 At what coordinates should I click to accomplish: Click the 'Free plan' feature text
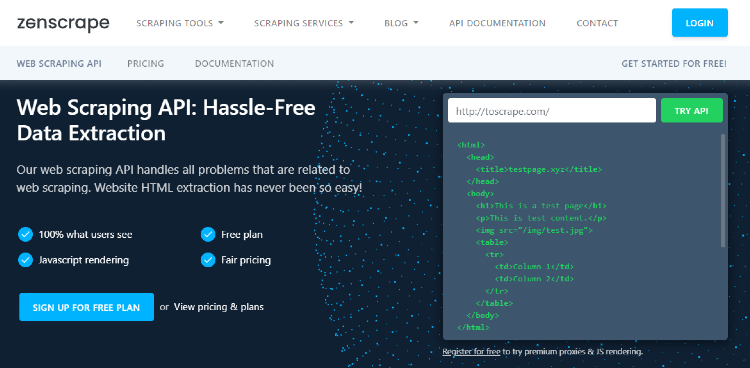242,235
